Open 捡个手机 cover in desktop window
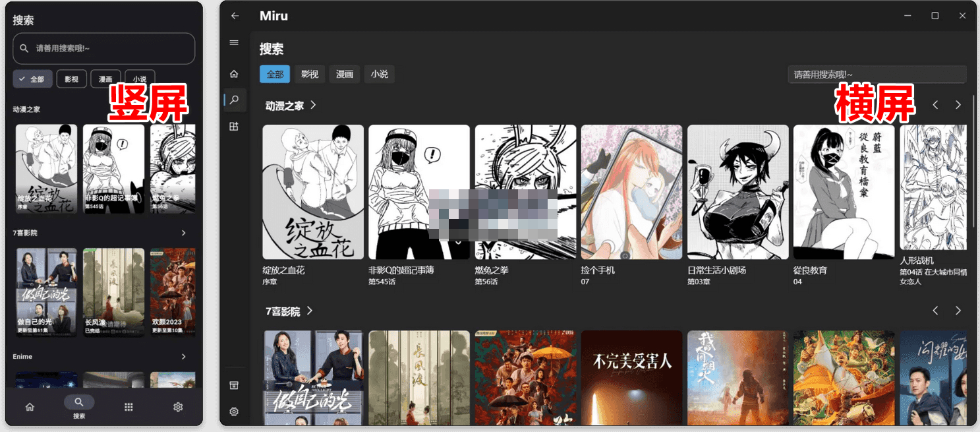This screenshot has height=432, width=980. [x=631, y=192]
